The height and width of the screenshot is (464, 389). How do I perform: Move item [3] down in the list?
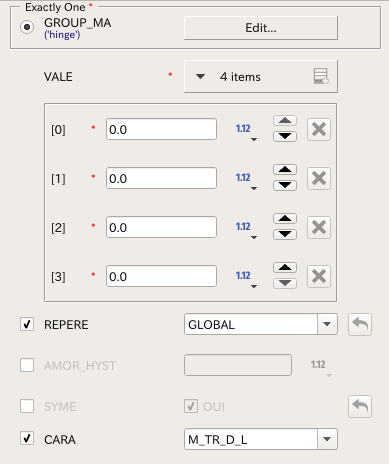point(285,283)
